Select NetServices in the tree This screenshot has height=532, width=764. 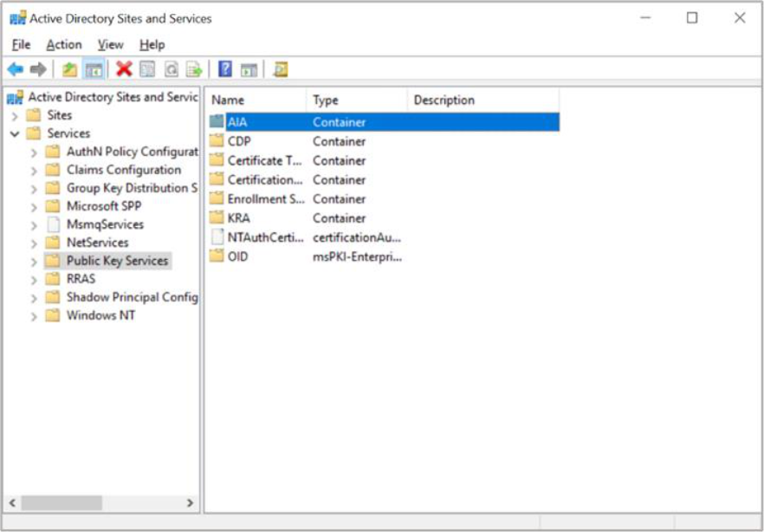click(x=97, y=243)
